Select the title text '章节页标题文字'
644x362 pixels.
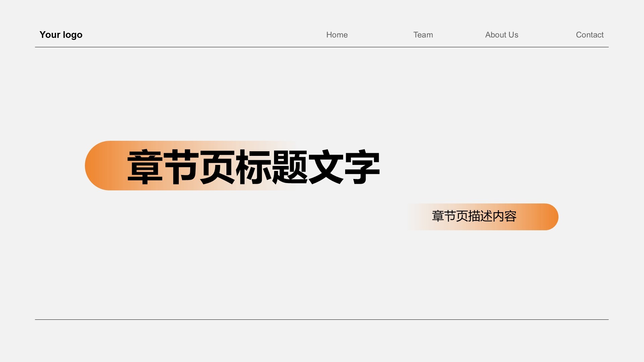[253, 167]
